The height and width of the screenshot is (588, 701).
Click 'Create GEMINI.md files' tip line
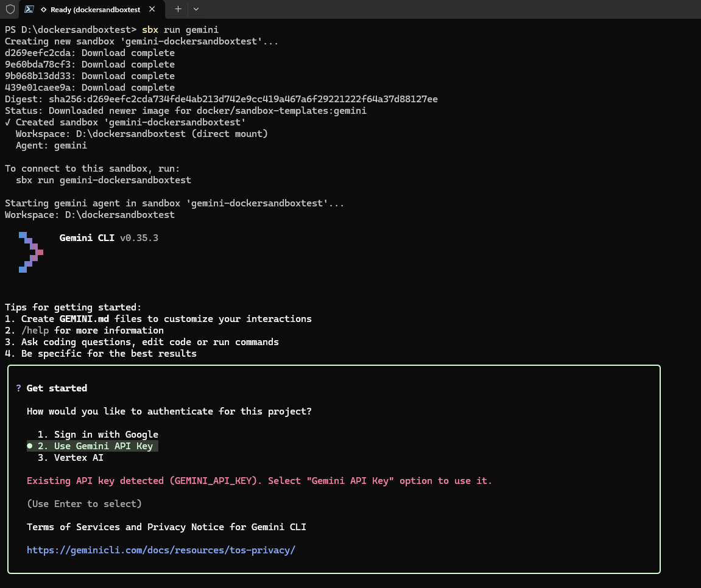click(x=158, y=318)
